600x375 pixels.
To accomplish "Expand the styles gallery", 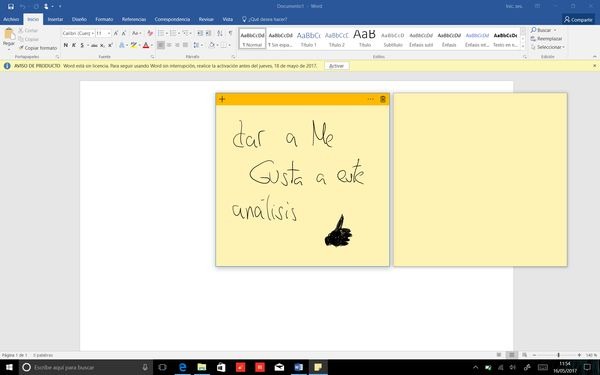I will coord(523,46).
